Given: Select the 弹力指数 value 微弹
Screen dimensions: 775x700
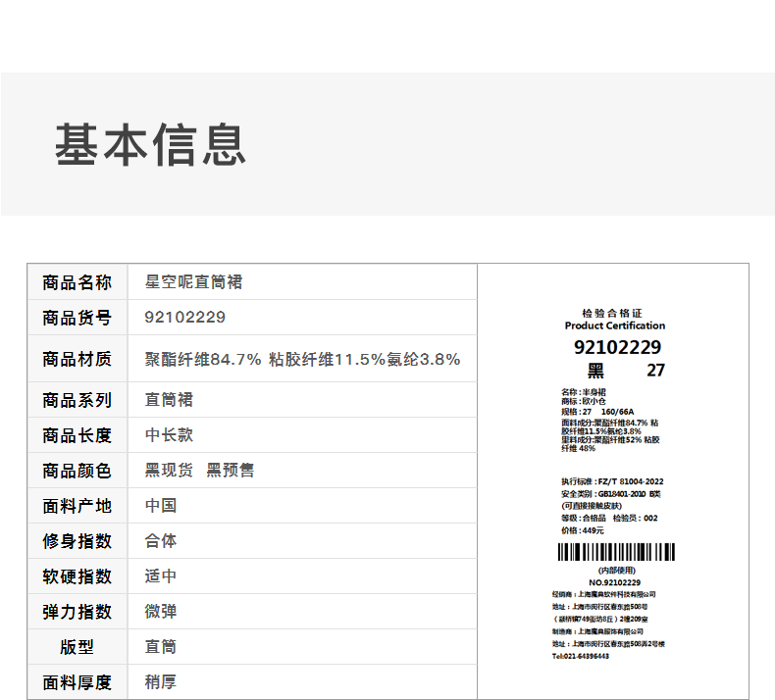Looking at the screenshot, I should point(161,612).
